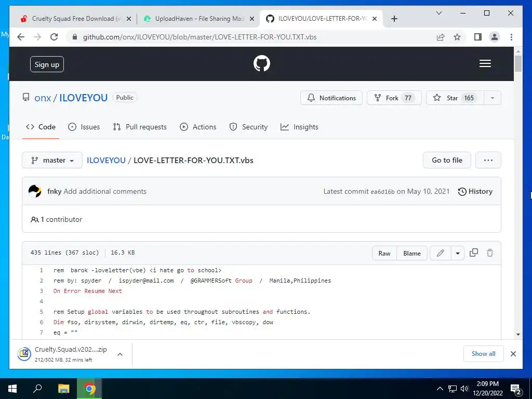532x399 pixels.
Task: Click Show all downloads
Action: point(483,354)
